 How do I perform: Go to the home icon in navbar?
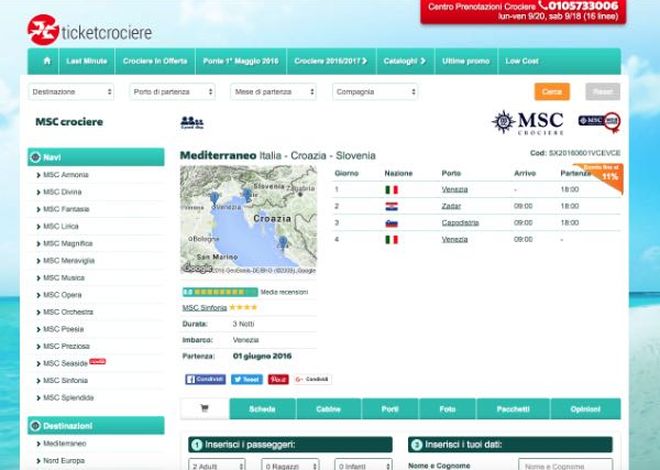(47, 61)
